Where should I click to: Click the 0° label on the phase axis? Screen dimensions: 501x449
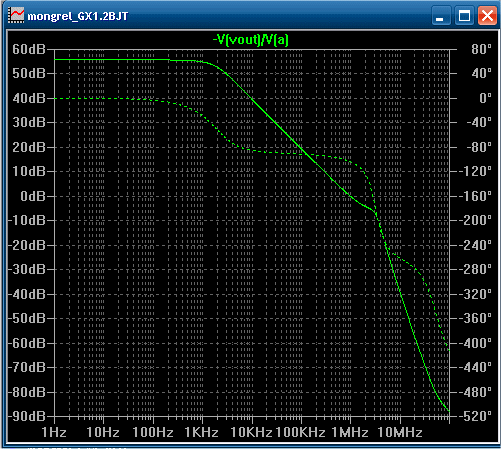(485, 98)
